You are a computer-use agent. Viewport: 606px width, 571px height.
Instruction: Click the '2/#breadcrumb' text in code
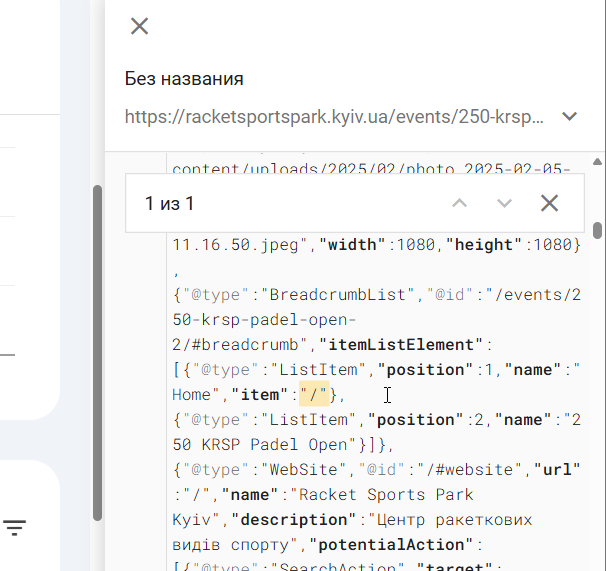tap(235, 345)
